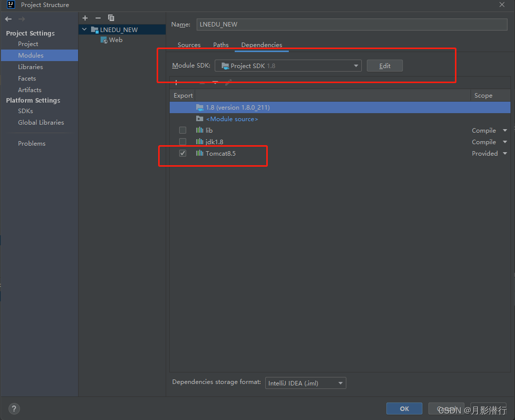Open Global Libraries settings
The height and width of the screenshot is (420, 515).
coord(41,122)
